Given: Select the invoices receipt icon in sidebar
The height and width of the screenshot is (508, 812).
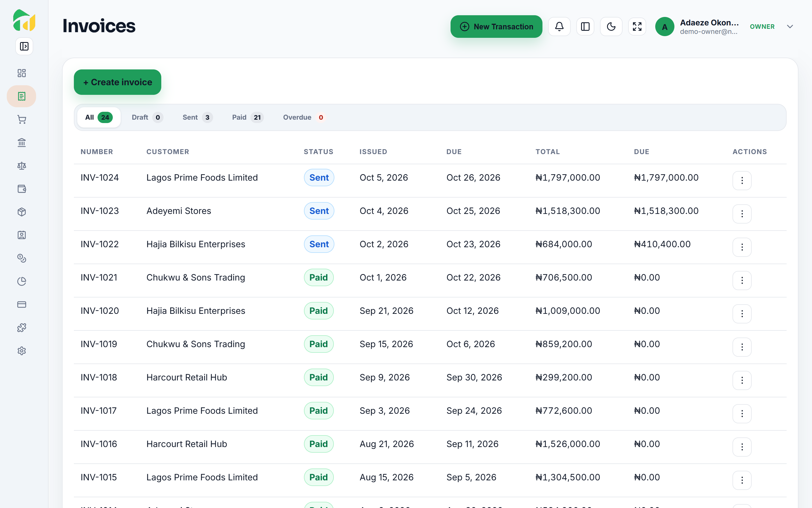Looking at the screenshot, I should click(x=21, y=97).
